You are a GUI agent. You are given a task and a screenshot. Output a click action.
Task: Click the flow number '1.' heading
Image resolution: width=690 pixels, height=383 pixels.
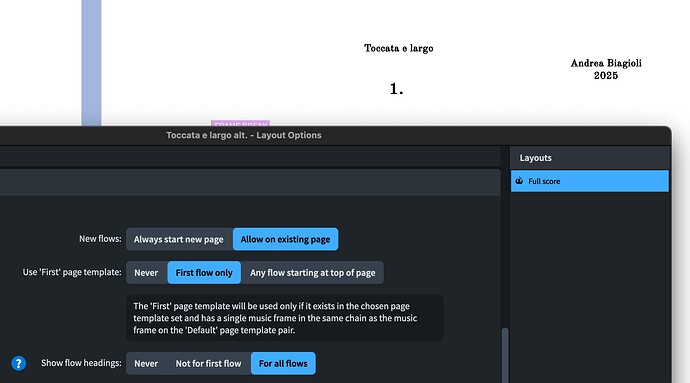point(396,89)
